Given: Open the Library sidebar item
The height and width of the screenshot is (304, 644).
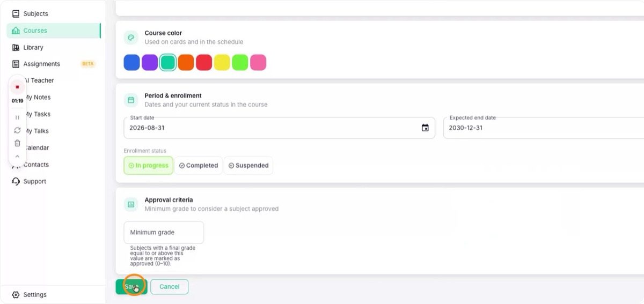Looking at the screenshot, I should tap(54, 47).
